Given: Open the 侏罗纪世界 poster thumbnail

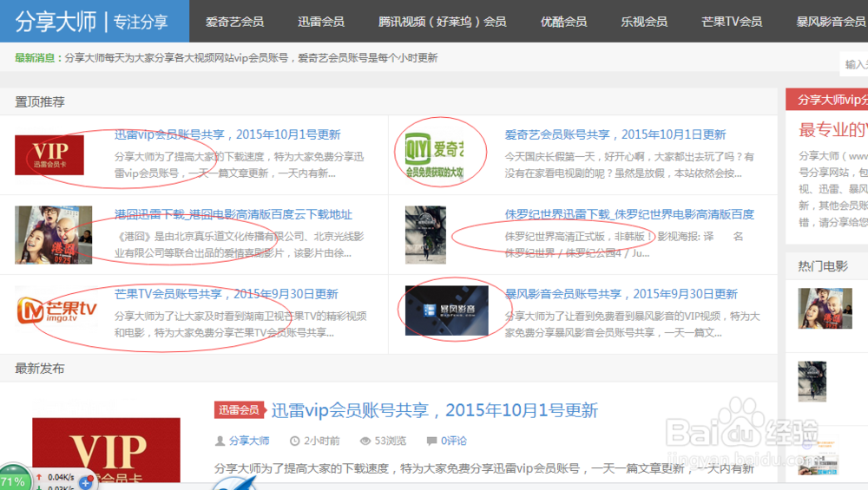Looking at the screenshot, I should click(425, 235).
